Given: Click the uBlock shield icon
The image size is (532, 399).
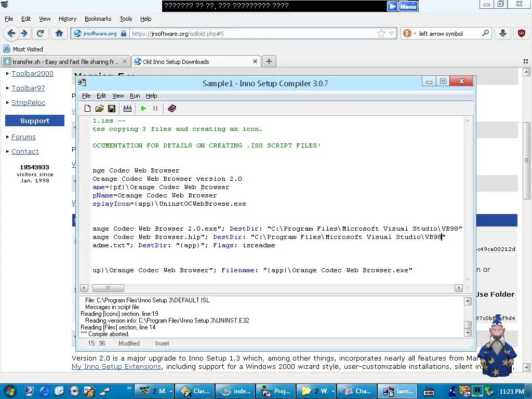Looking at the screenshot, I should point(522,33).
